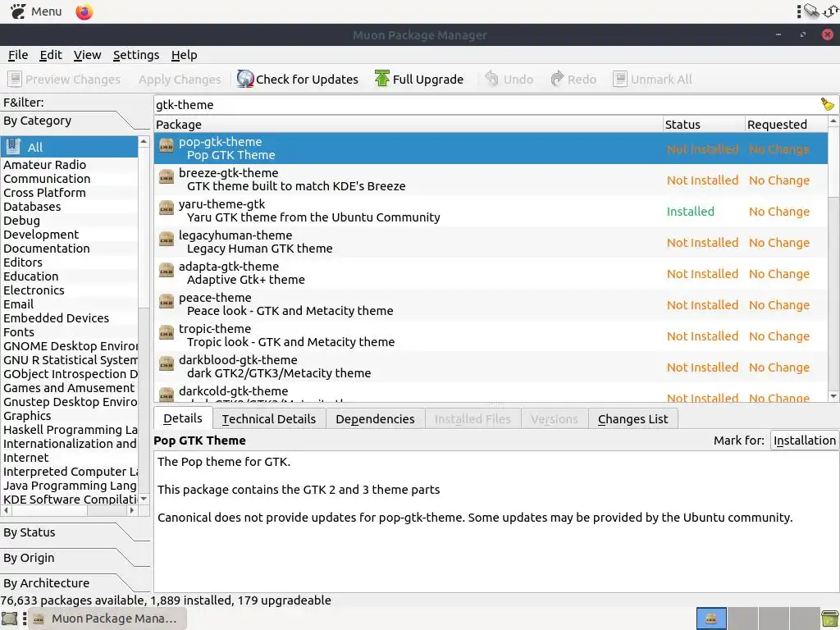Select the Games and Amusement category
The width and height of the screenshot is (840, 630).
[x=69, y=388]
